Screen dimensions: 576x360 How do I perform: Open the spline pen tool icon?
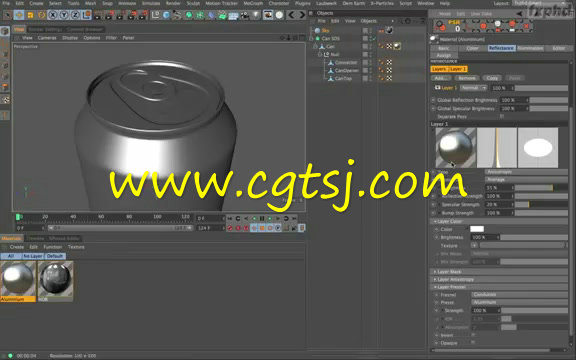[178, 15]
